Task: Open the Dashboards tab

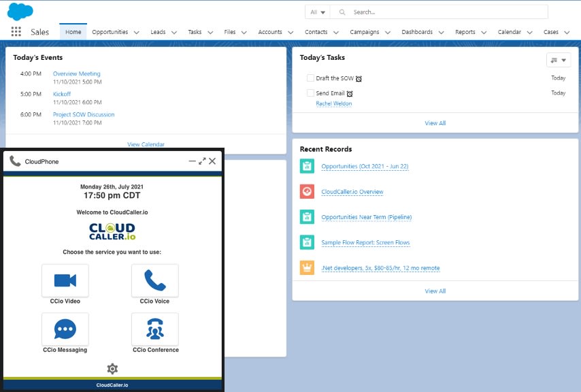Action: 417,32
